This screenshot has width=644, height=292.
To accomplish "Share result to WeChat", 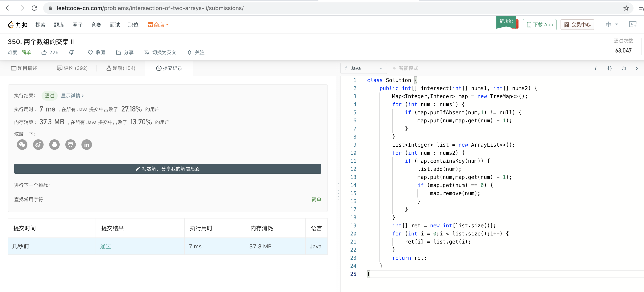I will [x=22, y=145].
